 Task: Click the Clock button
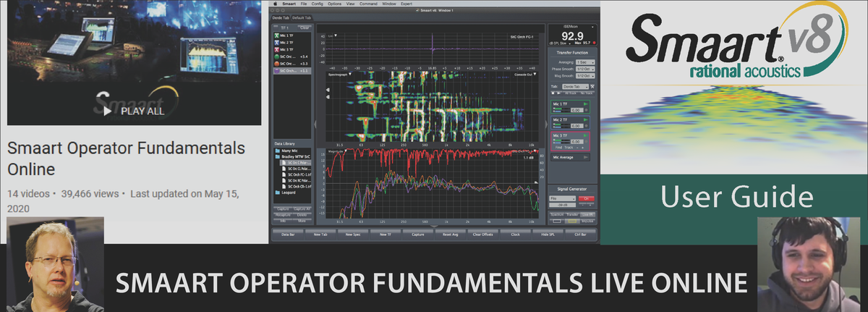(x=516, y=235)
